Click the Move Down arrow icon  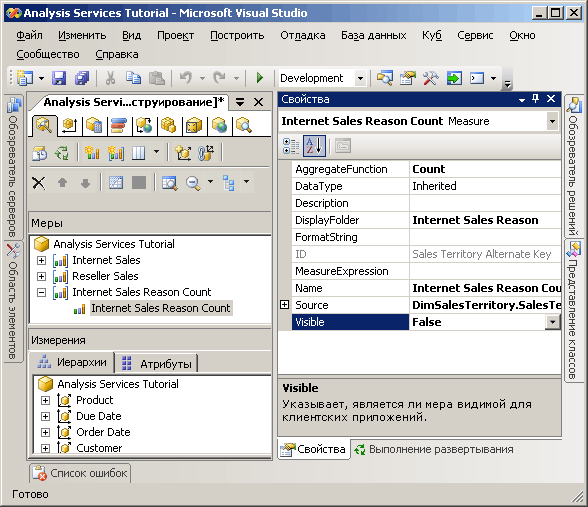point(86,183)
